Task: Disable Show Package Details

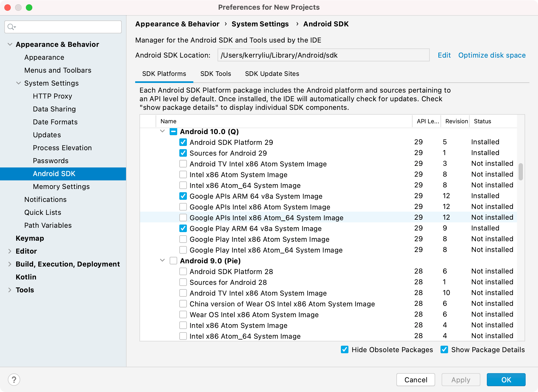Action: coord(444,349)
